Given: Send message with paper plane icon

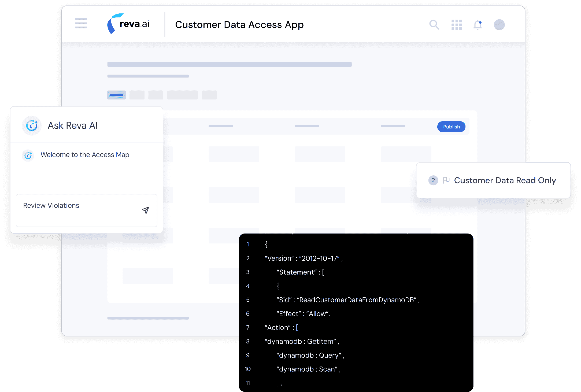Looking at the screenshot, I should (145, 210).
